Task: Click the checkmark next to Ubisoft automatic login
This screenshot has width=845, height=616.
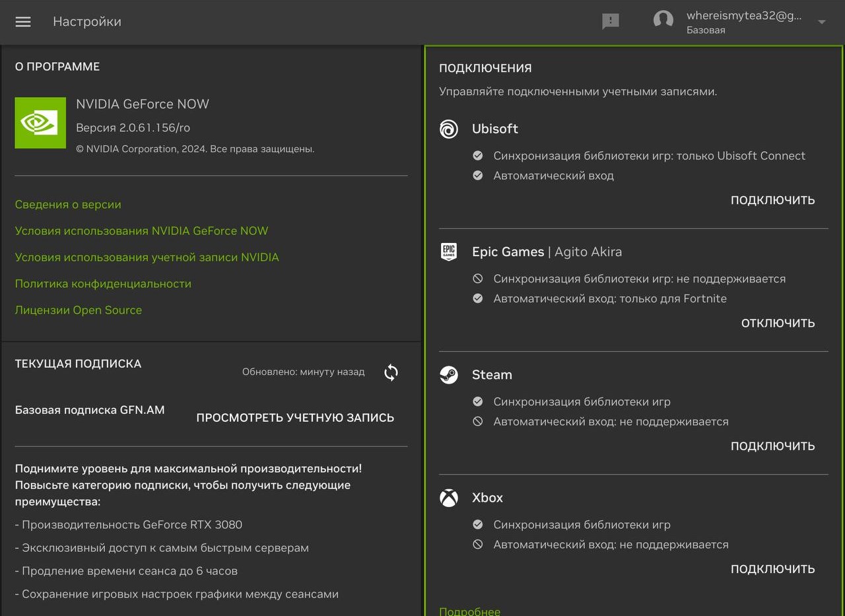Action: [x=478, y=176]
